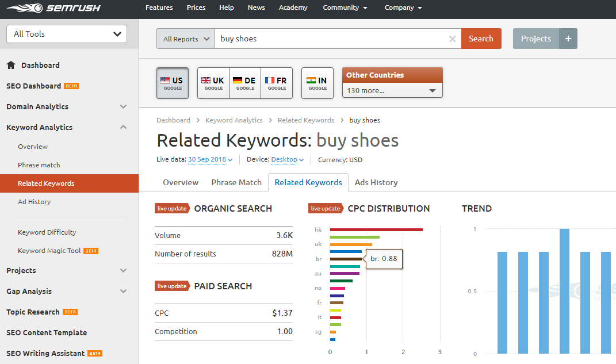Click the SEMrush logo

click(x=53, y=8)
